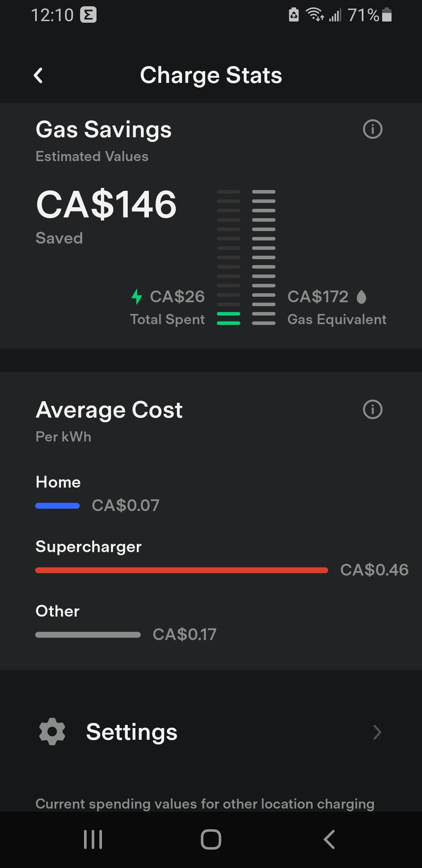The image size is (422, 868).
Task: Expand Settings with the right chevron
Action: (377, 732)
